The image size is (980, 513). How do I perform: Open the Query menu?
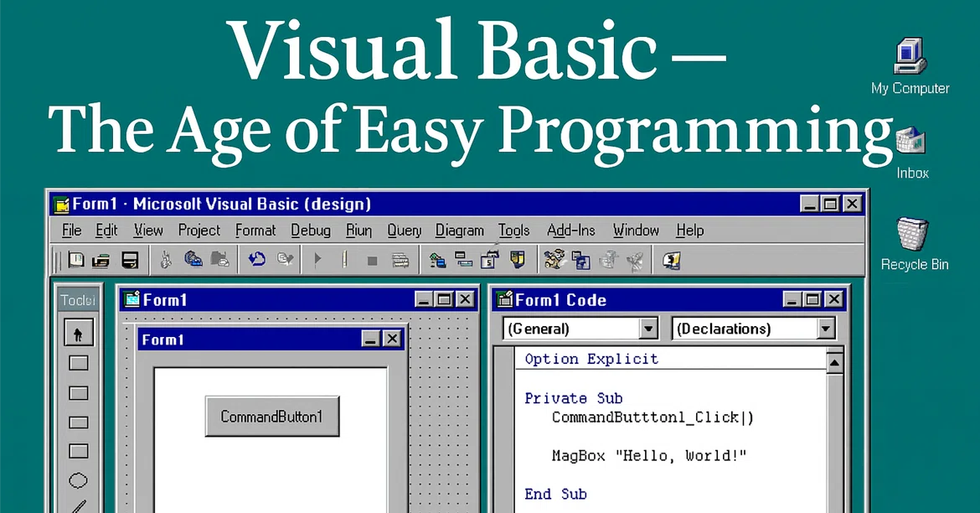point(405,231)
